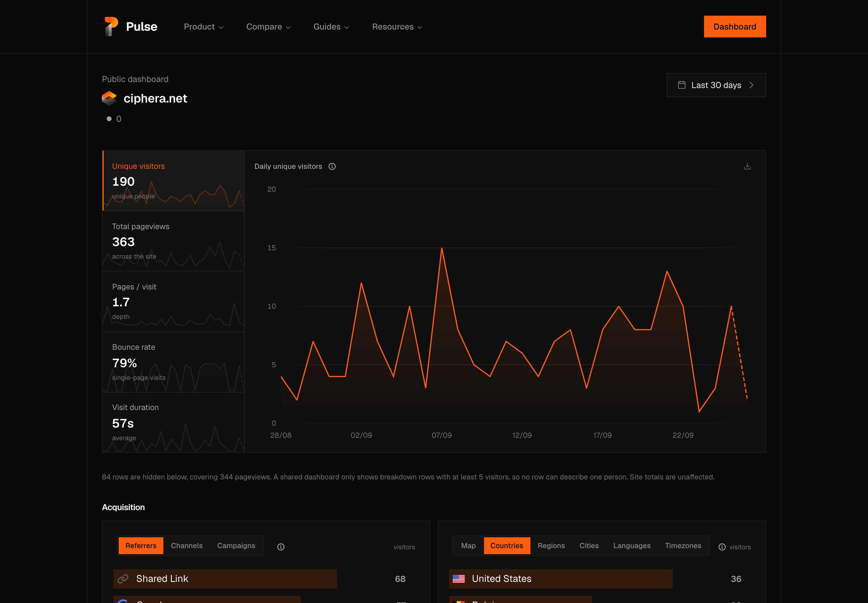Show the Cities tab
868x603 pixels.
click(x=589, y=546)
